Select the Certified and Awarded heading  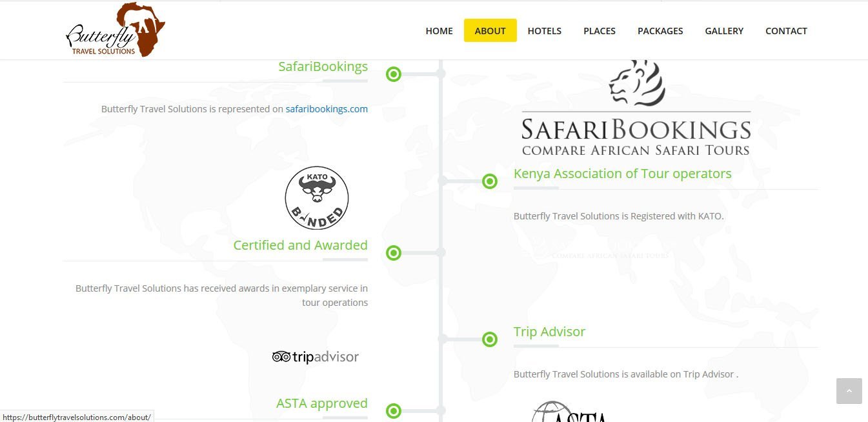click(300, 245)
